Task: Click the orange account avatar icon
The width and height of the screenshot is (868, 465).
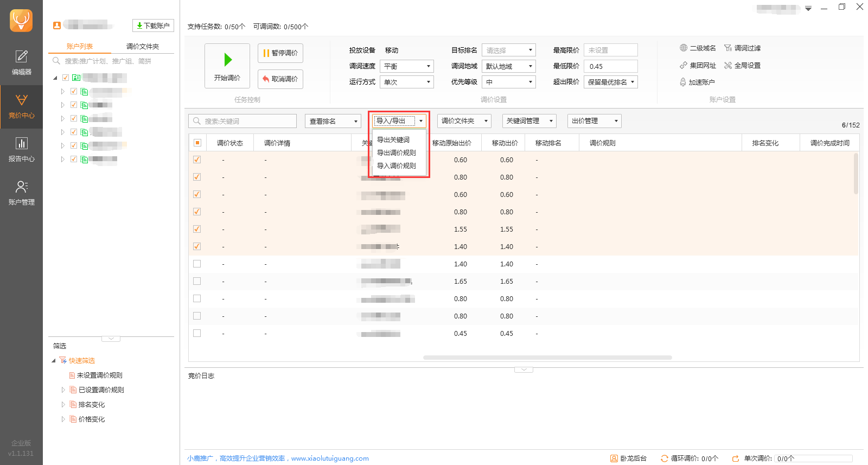Action: pos(57,25)
